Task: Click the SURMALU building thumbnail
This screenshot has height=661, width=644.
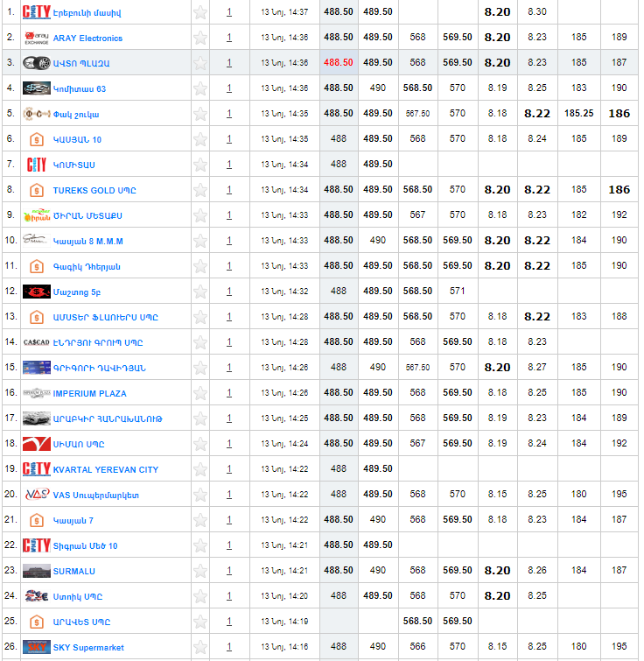Action: 36,571
